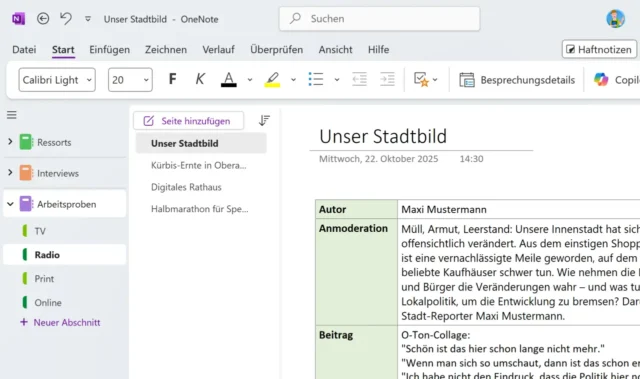Click the tag checkbox-star icon
The width and height of the screenshot is (640, 379).
pos(421,79)
